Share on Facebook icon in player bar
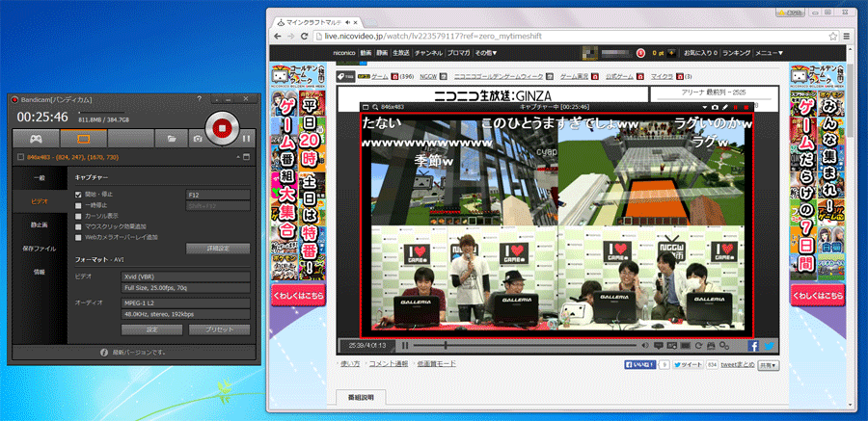Viewport: 868px width, 421px height. (x=753, y=346)
